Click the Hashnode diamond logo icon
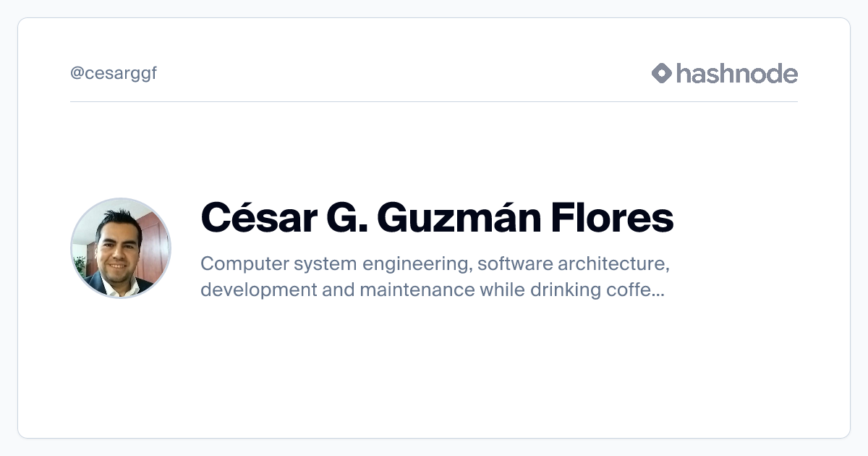 pyautogui.click(x=662, y=73)
